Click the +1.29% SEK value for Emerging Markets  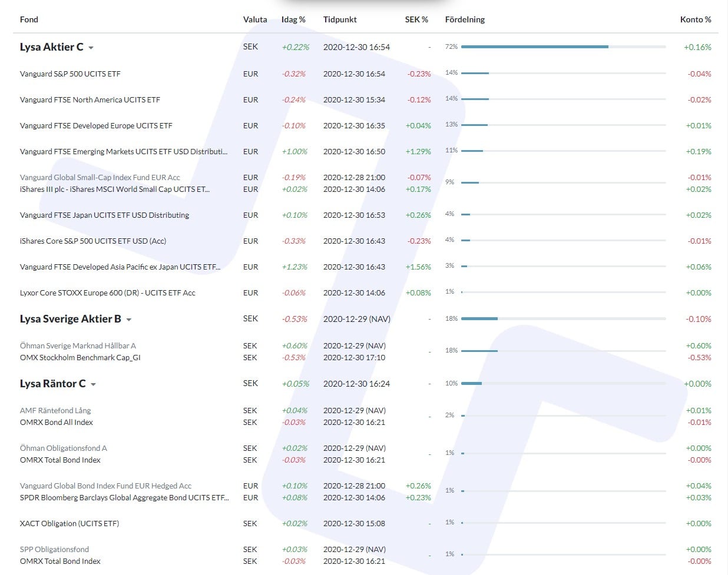(418, 151)
